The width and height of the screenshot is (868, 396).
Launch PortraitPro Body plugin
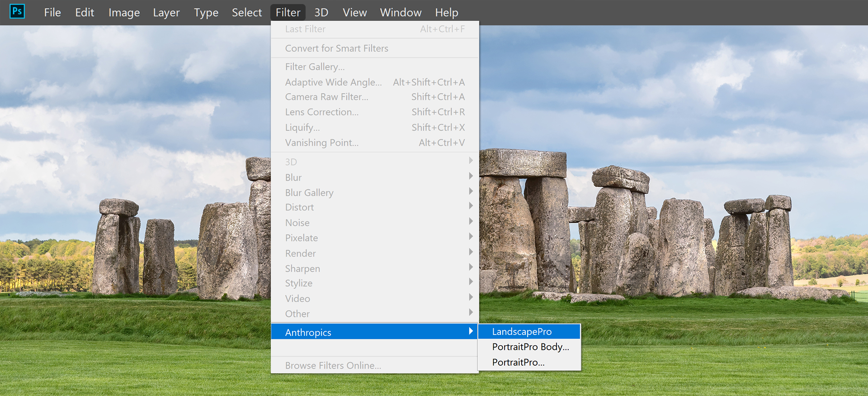(530, 347)
